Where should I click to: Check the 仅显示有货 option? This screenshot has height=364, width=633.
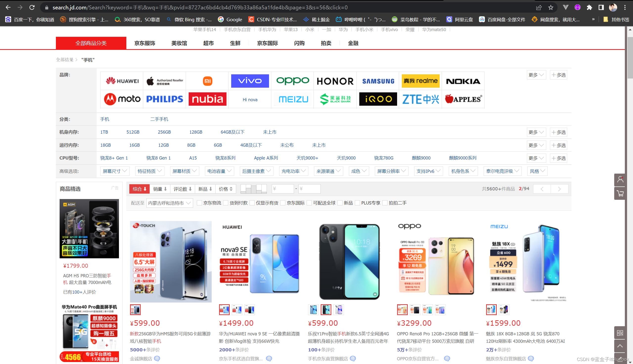(x=252, y=203)
